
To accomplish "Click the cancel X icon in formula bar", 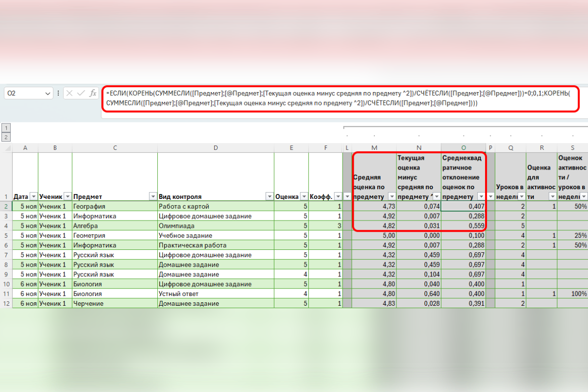I will coord(70,93).
